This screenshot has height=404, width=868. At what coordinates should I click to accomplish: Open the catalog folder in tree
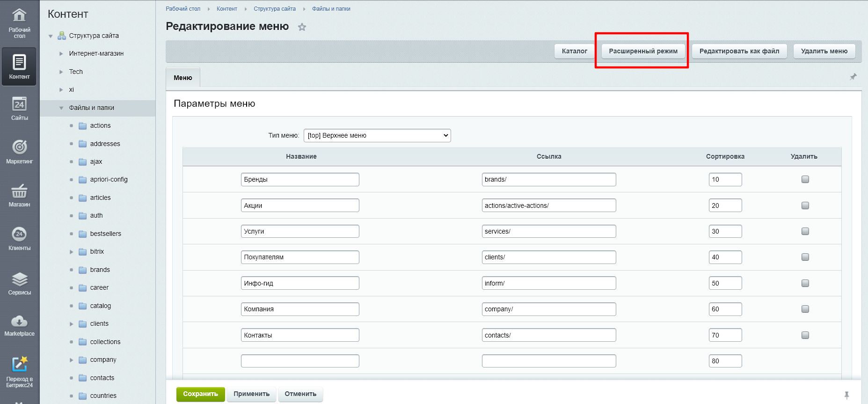click(x=100, y=306)
